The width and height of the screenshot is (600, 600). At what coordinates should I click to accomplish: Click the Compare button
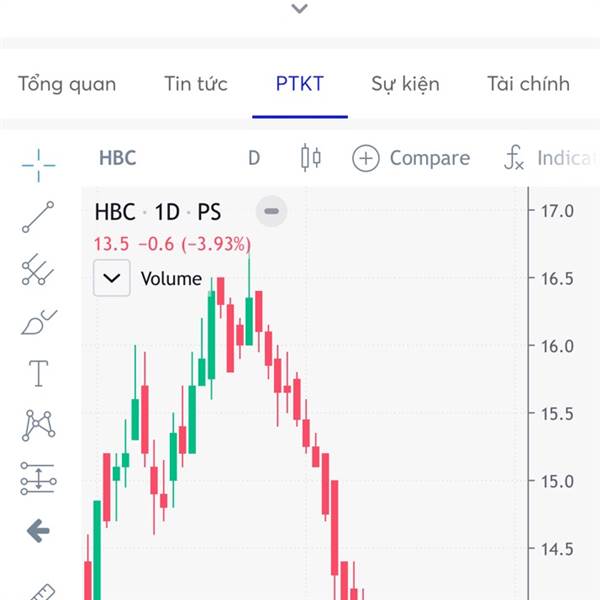(411, 158)
